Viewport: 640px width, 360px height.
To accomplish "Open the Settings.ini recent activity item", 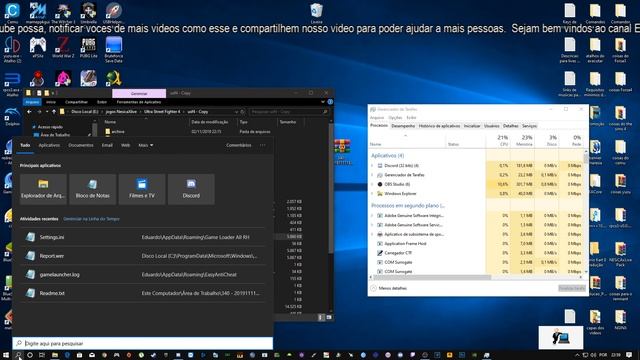I will [142, 237].
